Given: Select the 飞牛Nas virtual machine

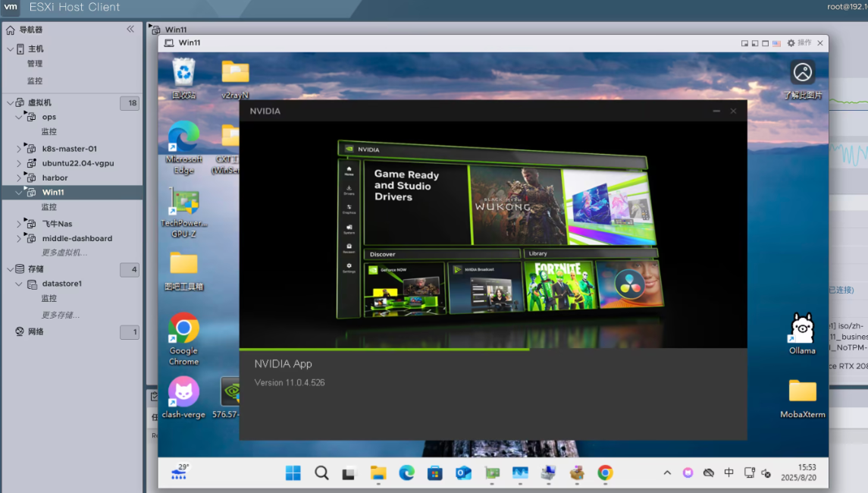Looking at the screenshot, I should click(57, 224).
